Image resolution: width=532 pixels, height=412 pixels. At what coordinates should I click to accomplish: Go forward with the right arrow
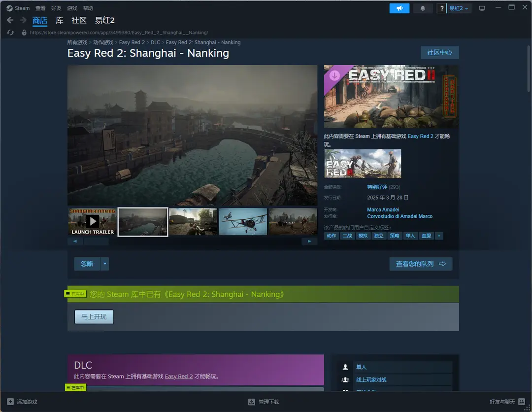click(23, 20)
